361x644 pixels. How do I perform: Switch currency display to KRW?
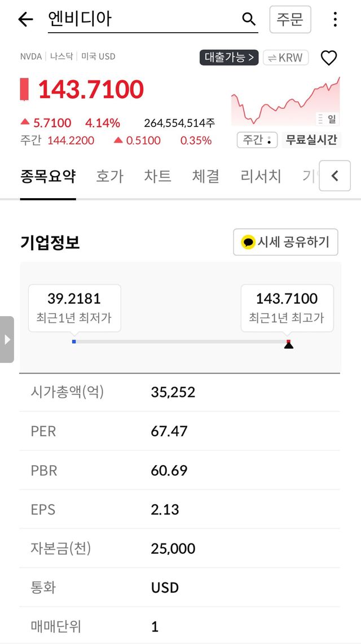tap(285, 58)
